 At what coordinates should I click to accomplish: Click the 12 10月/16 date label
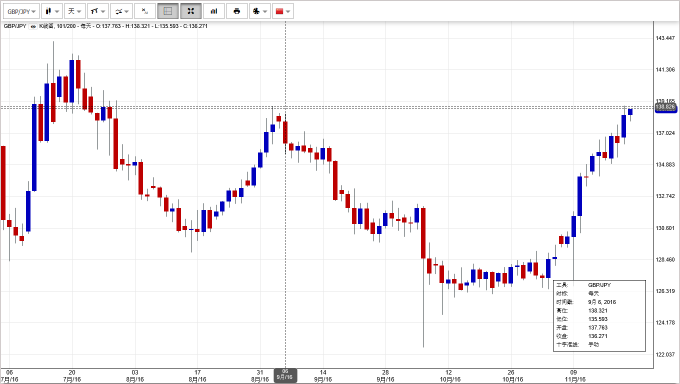point(449,376)
